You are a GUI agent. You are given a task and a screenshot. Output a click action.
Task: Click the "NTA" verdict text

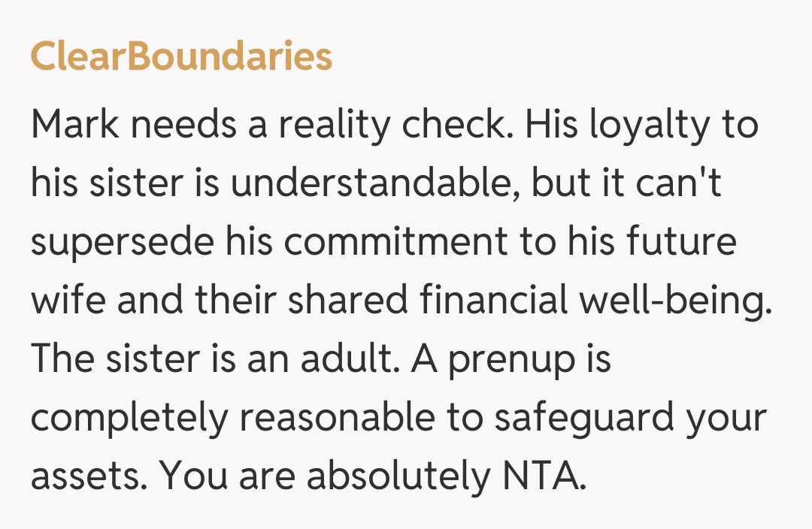(541, 477)
